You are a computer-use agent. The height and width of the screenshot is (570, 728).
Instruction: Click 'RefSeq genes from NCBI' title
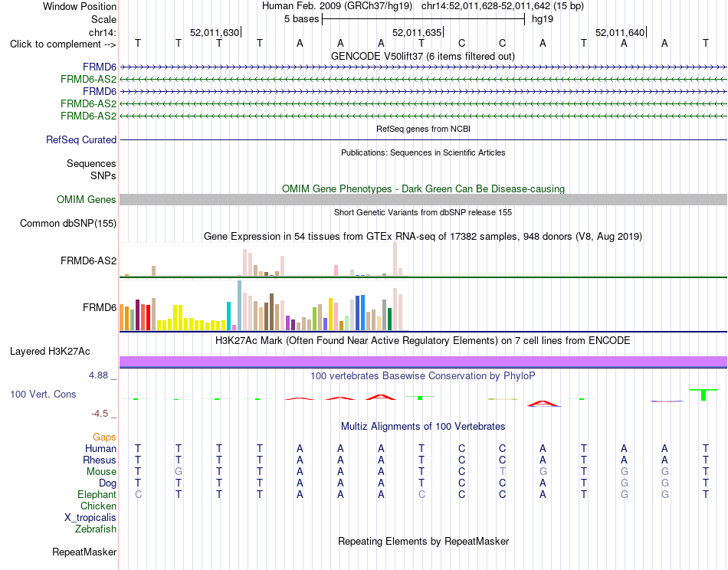pyautogui.click(x=424, y=129)
